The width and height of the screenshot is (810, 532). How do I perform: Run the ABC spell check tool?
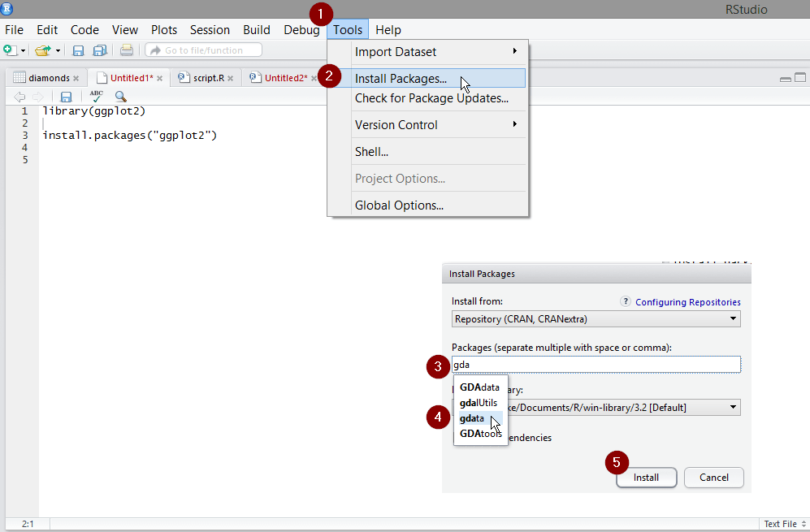(96, 97)
